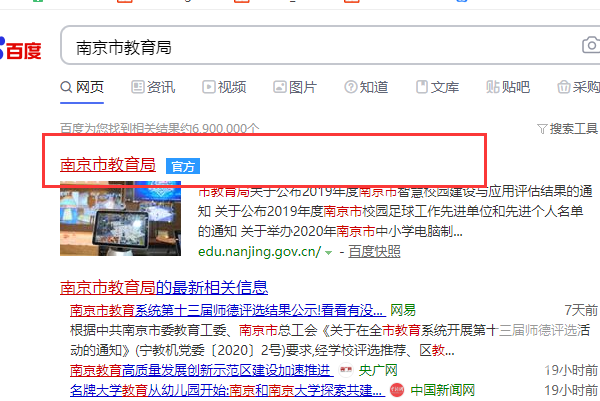The width and height of the screenshot is (600, 401).
Task: Open 百度快照 cached page
Action: coord(374,252)
